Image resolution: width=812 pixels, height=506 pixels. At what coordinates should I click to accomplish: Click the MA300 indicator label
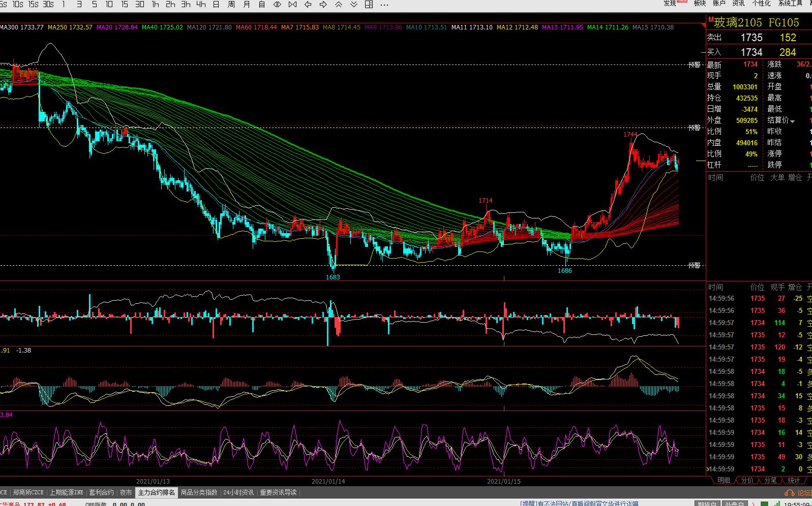click(x=21, y=27)
